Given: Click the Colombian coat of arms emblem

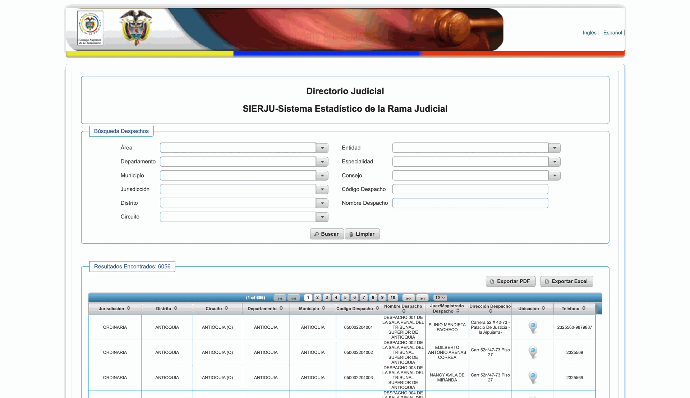Looking at the screenshot, I should tap(136, 27).
